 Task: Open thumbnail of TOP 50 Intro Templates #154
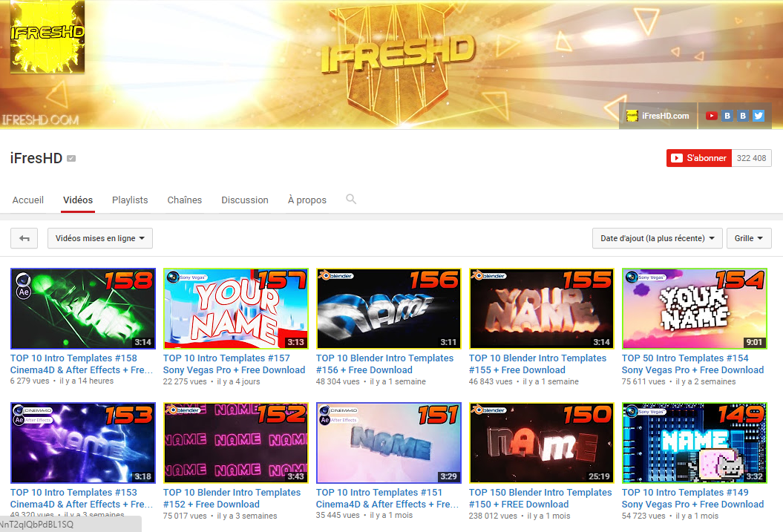tap(695, 309)
